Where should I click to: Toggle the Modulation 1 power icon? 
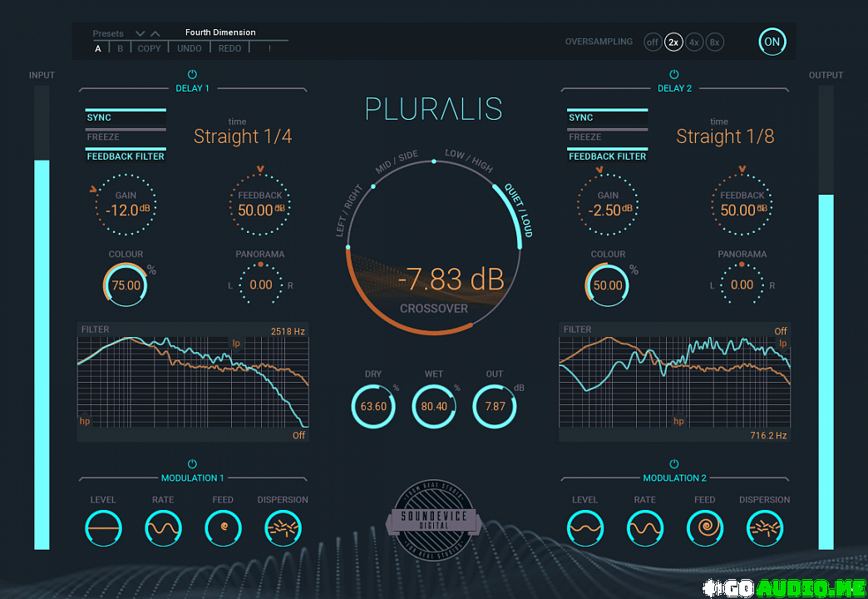192,463
